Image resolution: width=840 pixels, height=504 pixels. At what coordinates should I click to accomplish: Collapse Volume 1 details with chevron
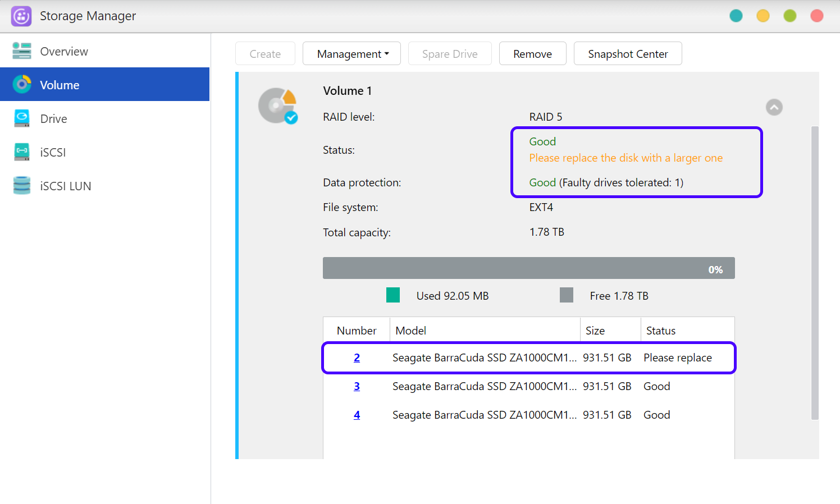(774, 107)
